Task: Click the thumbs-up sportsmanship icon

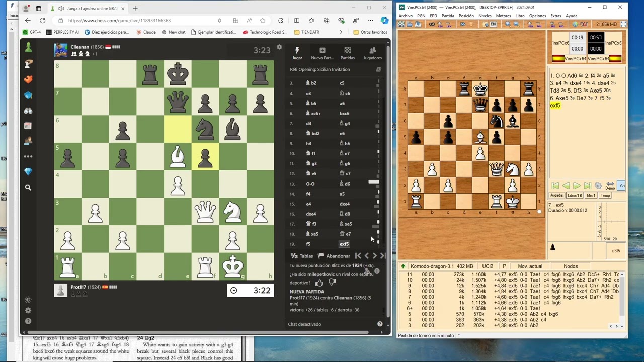Action: tap(319, 283)
